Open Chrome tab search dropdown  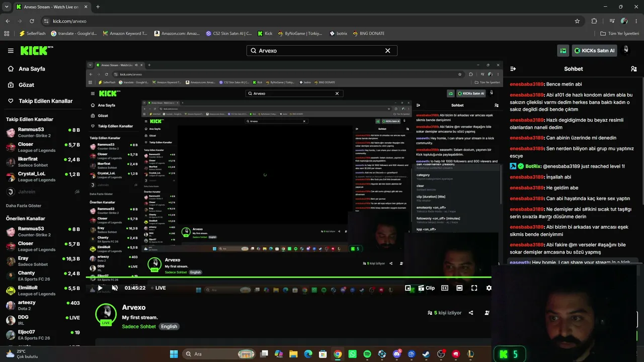point(6,7)
